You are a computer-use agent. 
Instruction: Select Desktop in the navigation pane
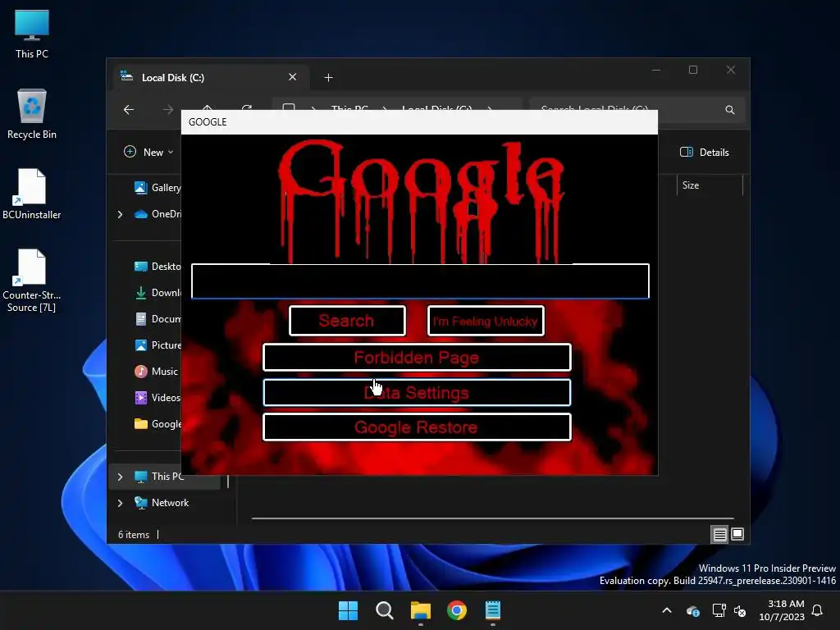point(157,267)
